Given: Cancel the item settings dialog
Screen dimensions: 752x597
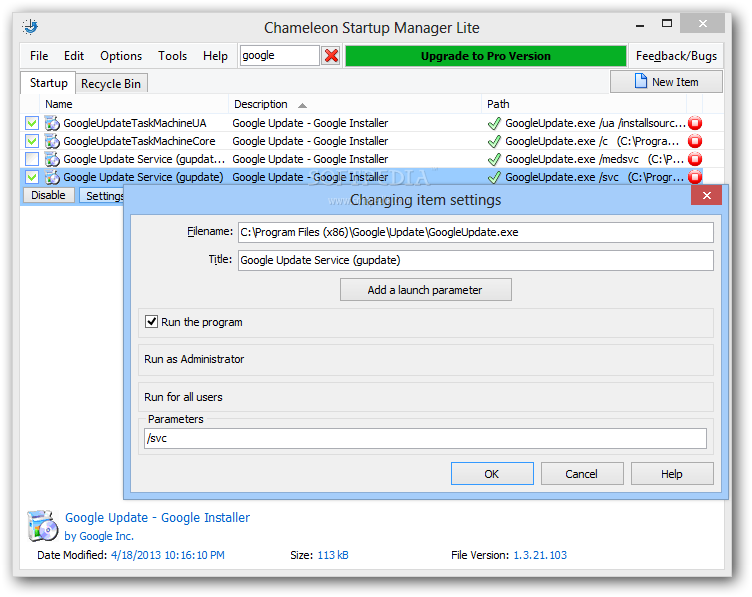Looking at the screenshot, I should coord(582,474).
